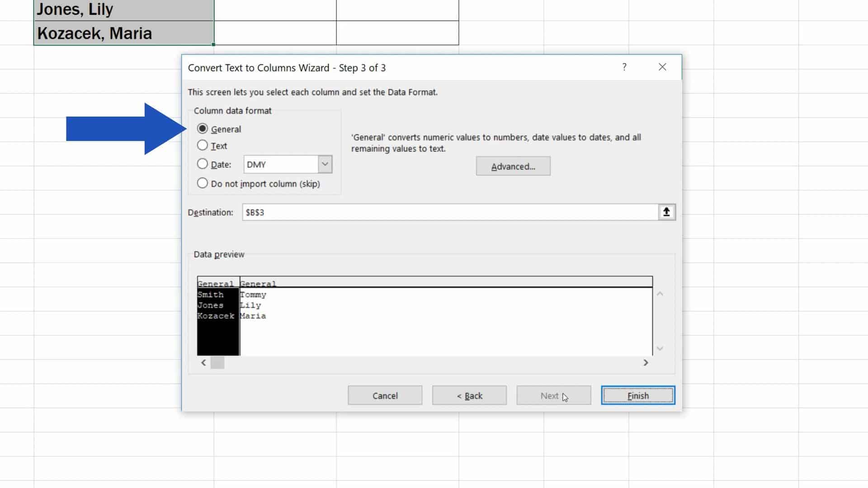Click the Back button to return
The image size is (868, 488).
pyautogui.click(x=470, y=395)
